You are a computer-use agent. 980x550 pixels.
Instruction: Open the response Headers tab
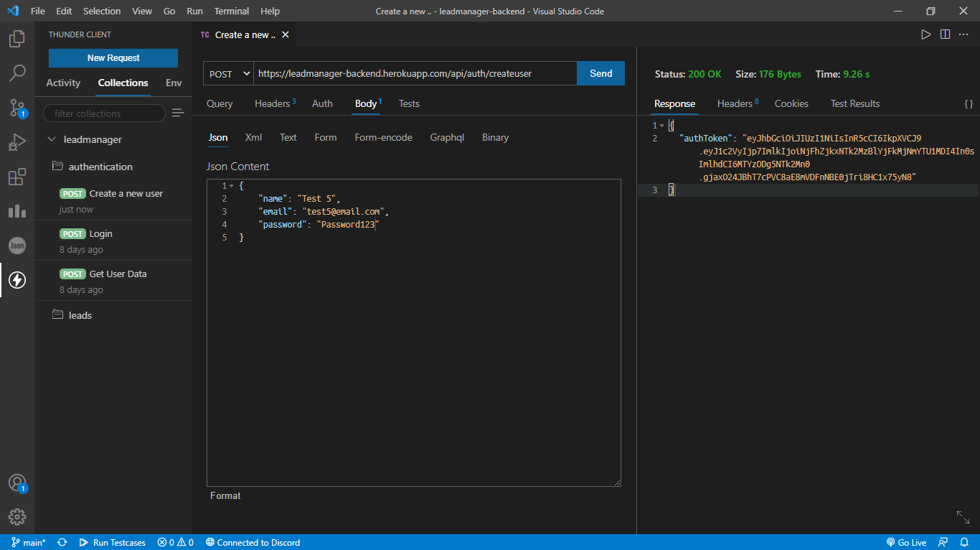(738, 103)
